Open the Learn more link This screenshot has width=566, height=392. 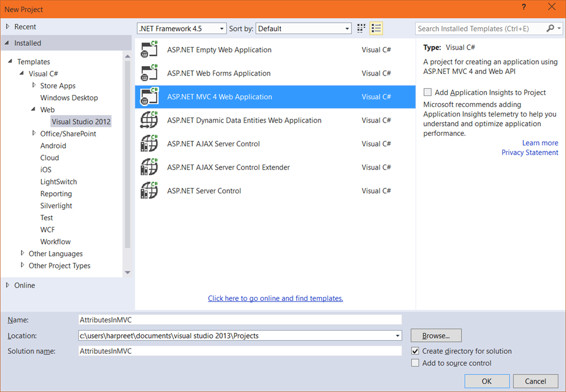tap(540, 143)
